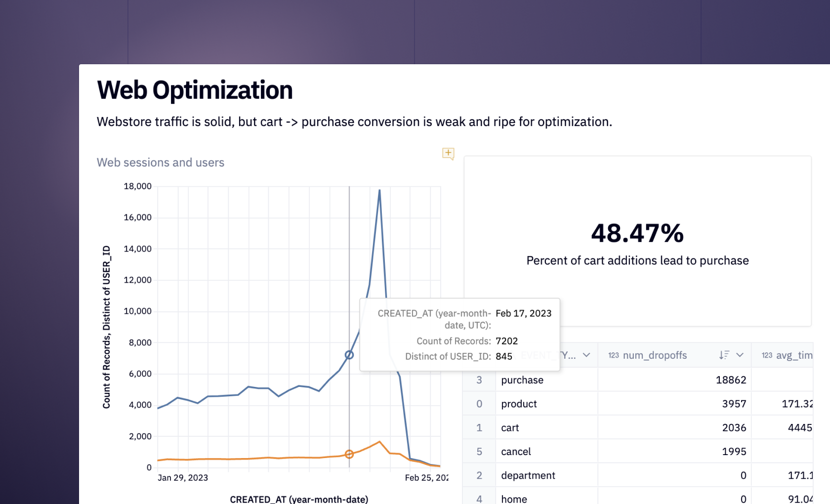Click the sort descending icon in num_dropoffs header

(724, 355)
